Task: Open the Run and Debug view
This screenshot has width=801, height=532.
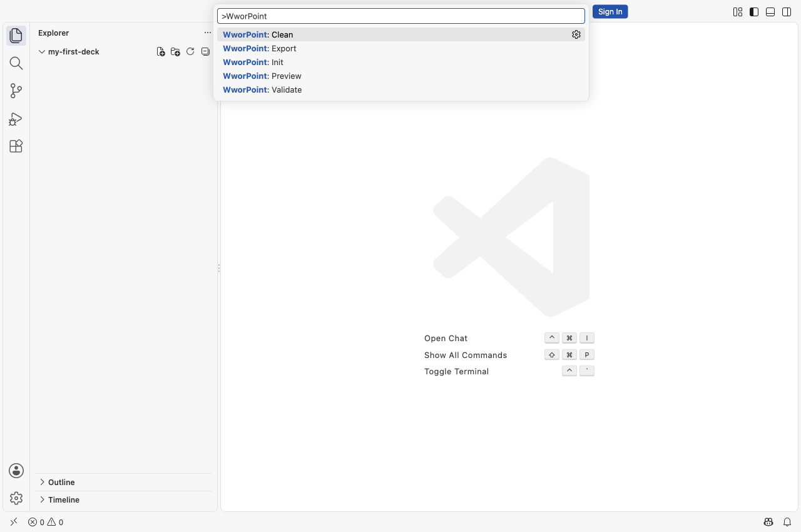Action: [16, 118]
